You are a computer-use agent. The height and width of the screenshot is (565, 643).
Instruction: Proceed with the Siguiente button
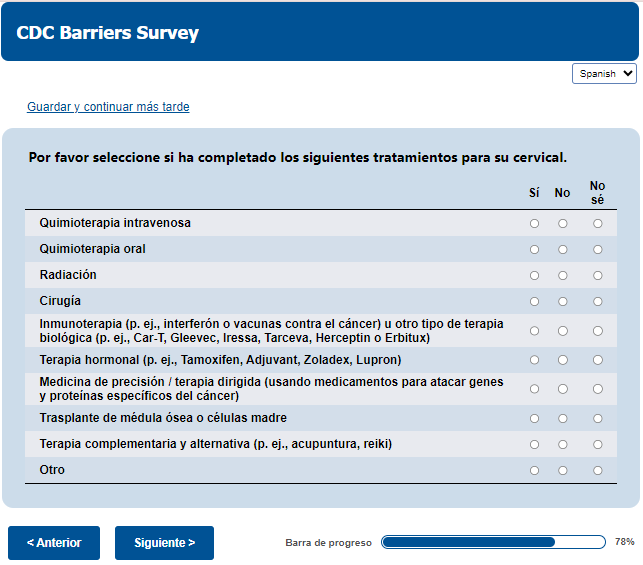tap(165, 543)
